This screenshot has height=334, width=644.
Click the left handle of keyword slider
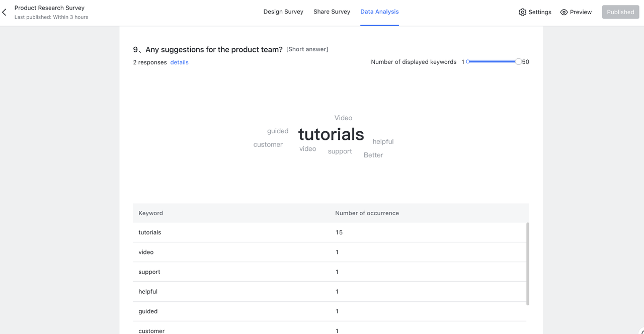coord(467,61)
